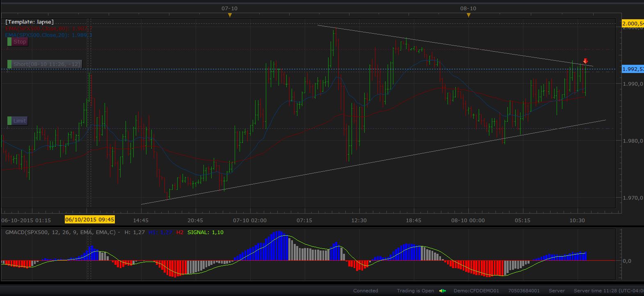Click the Short(08-10 11:26, -12) position label
The height and width of the screenshot is (296, 644).
pyautogui.click(x=44, y=64)
